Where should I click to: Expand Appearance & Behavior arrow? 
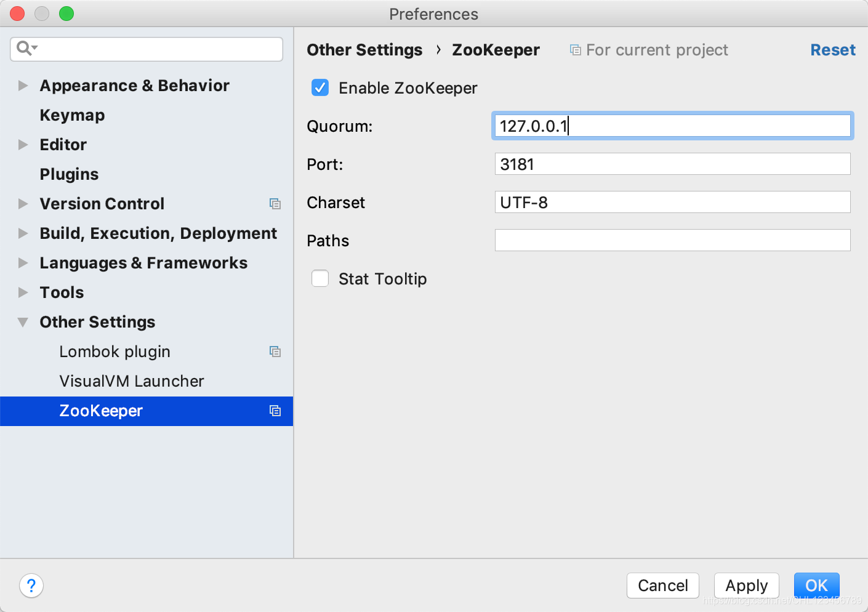[23, 86]
